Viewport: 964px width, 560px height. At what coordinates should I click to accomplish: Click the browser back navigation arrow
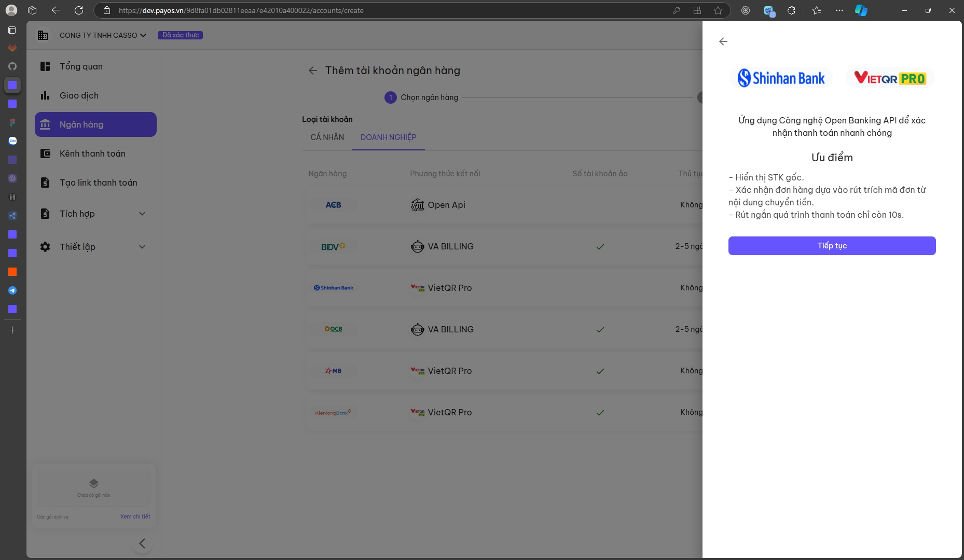[x=56, y=10]
